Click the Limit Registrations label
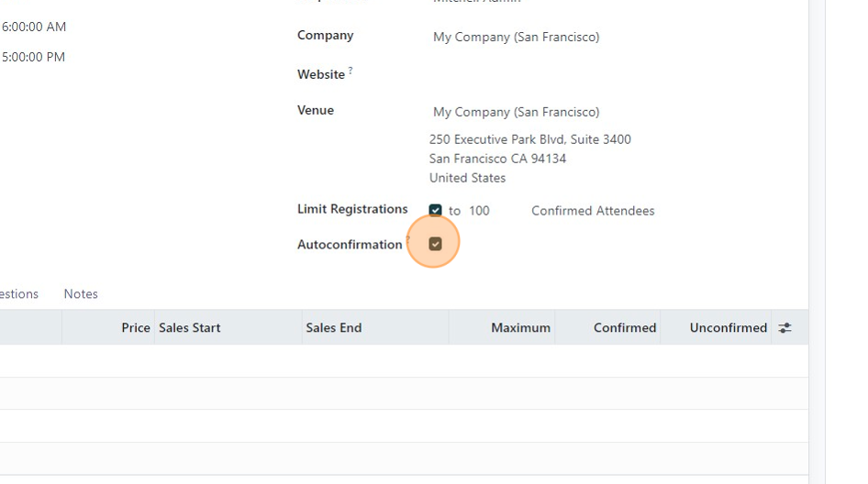 click(352, 209)
